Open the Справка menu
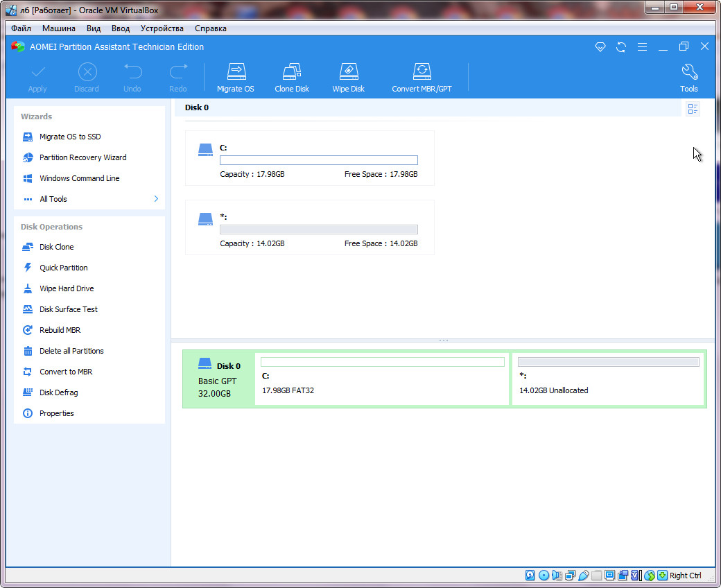The width and height of the screenshot is (721, 588). pyautogui.click(x=210, y=28)
